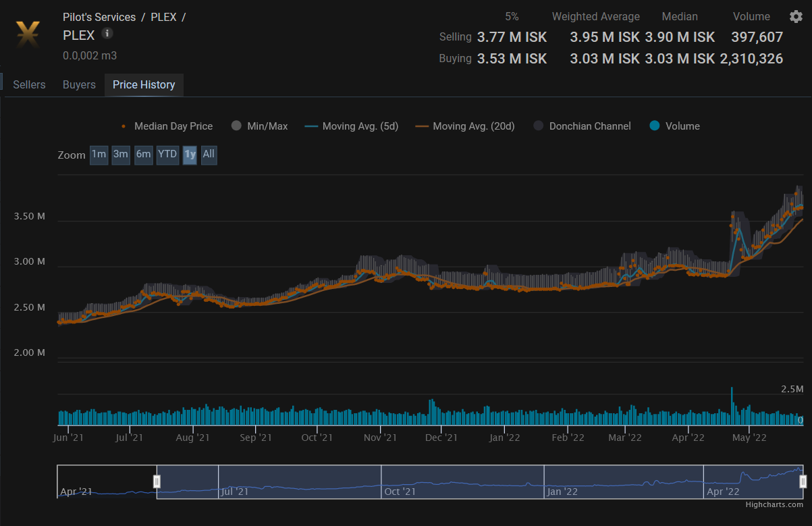812x526 pixels.
Task: Click Oct '21 in the navigator timeline
Action: [400, 492]
